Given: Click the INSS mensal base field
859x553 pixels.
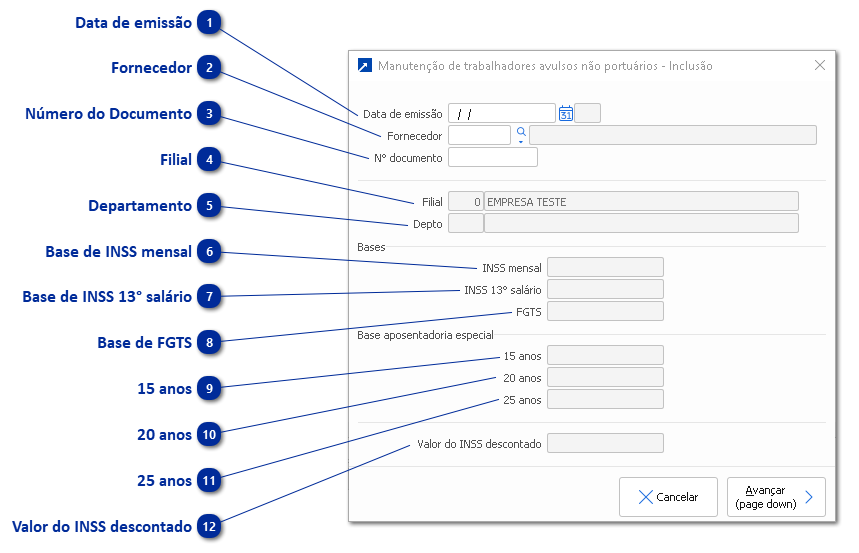Looking at the screenshot, I should (605, 267).
